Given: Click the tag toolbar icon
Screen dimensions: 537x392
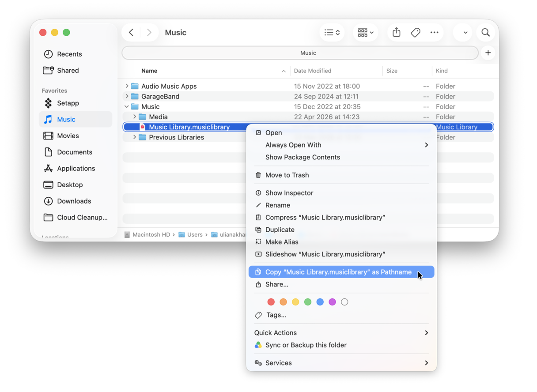Looking at the screenshot, I should pos(416,33).
